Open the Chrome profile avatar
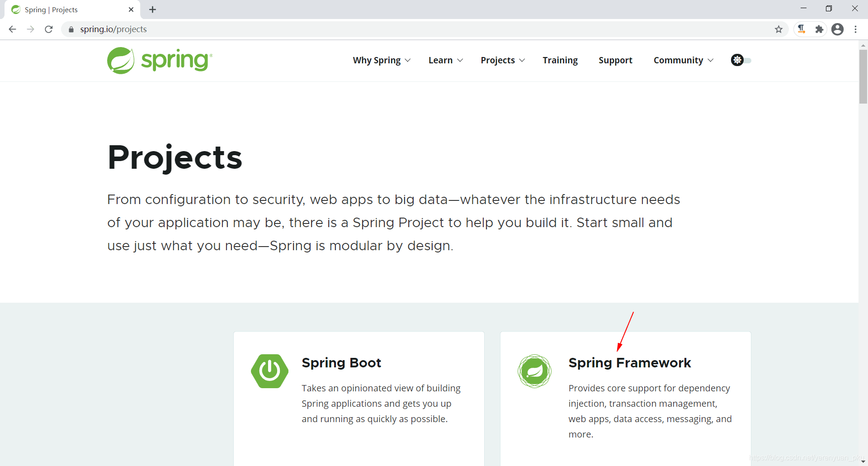868x466 pixels. (838, 29)
